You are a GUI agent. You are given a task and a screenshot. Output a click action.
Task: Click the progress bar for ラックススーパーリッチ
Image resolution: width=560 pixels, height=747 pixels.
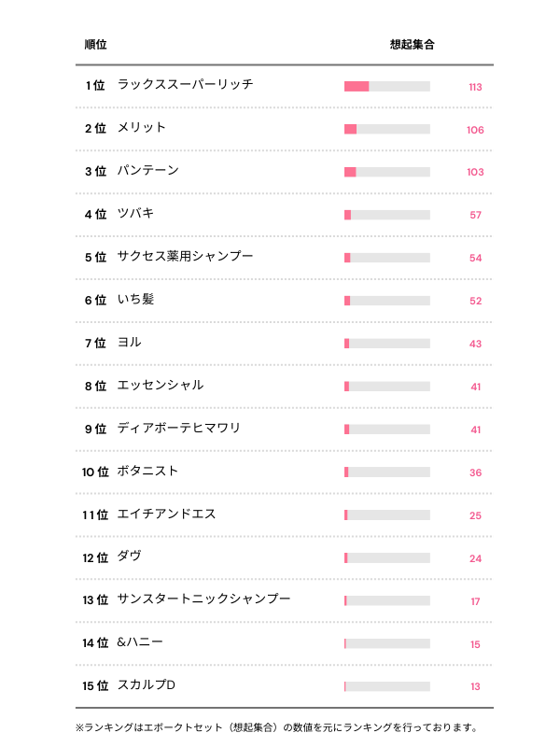(x=386, y=87)
